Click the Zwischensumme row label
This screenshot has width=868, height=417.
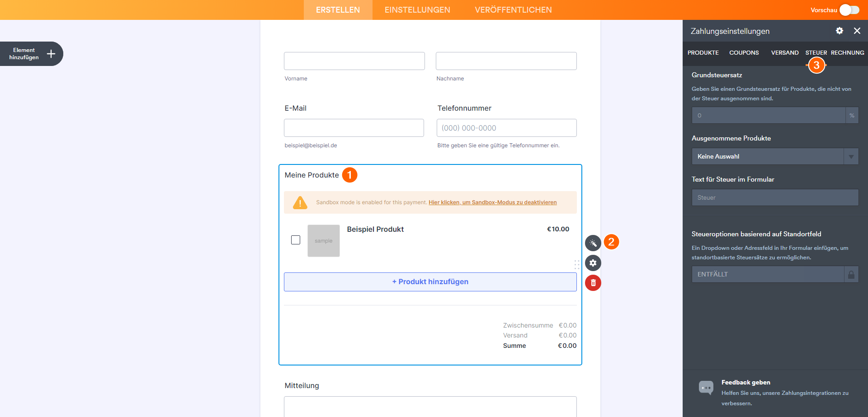pyautogui.click(x=528, y=325)
